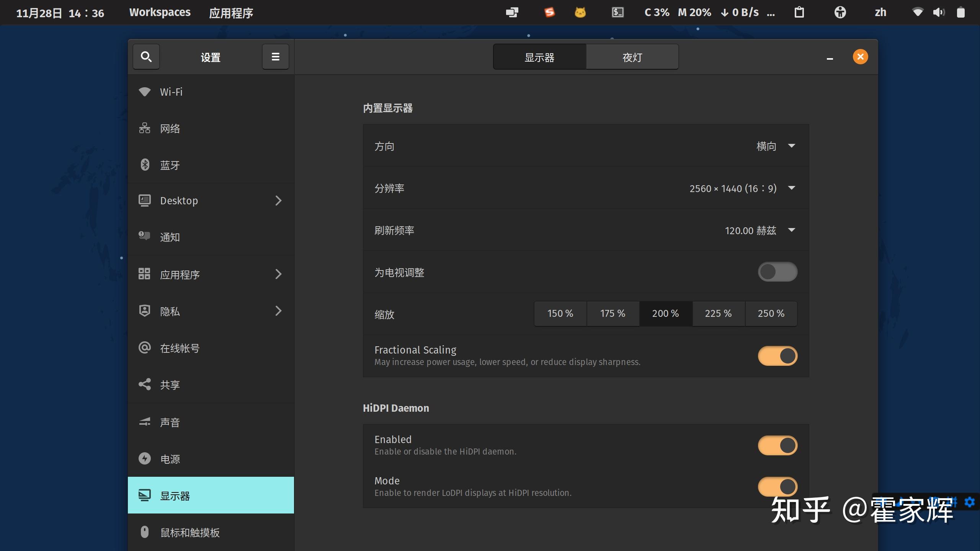The width and height of the screenshot is (980, 551).
Task: Click the Bluetooth icon beside 蓝牙
Action: (145, 165)
